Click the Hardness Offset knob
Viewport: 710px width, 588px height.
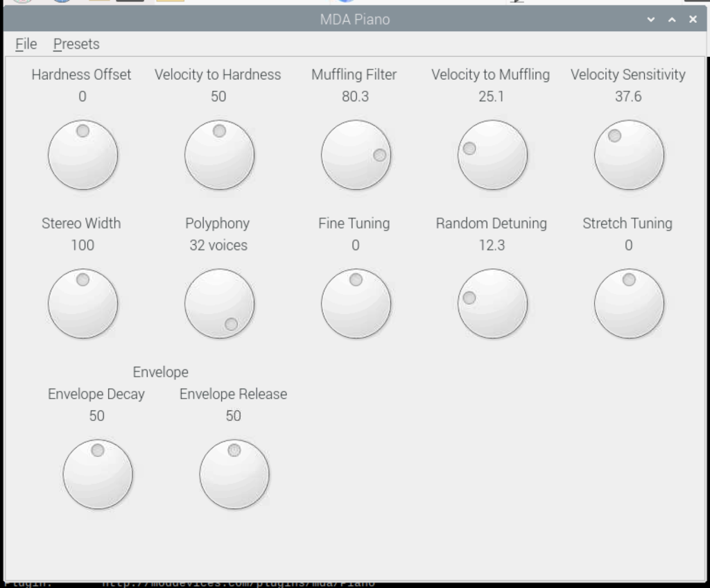click(x=83, y=155)
